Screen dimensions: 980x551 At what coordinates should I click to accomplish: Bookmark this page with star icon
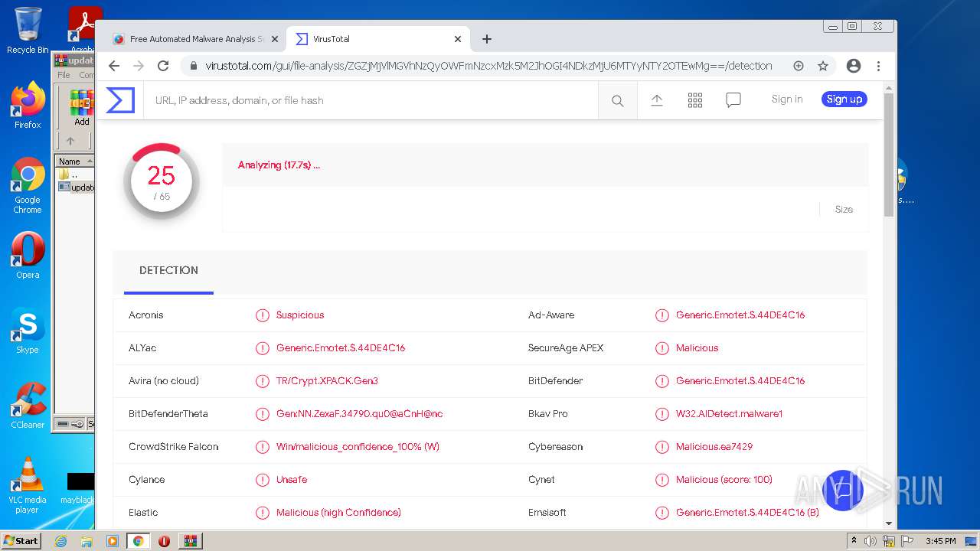(823, 66)
